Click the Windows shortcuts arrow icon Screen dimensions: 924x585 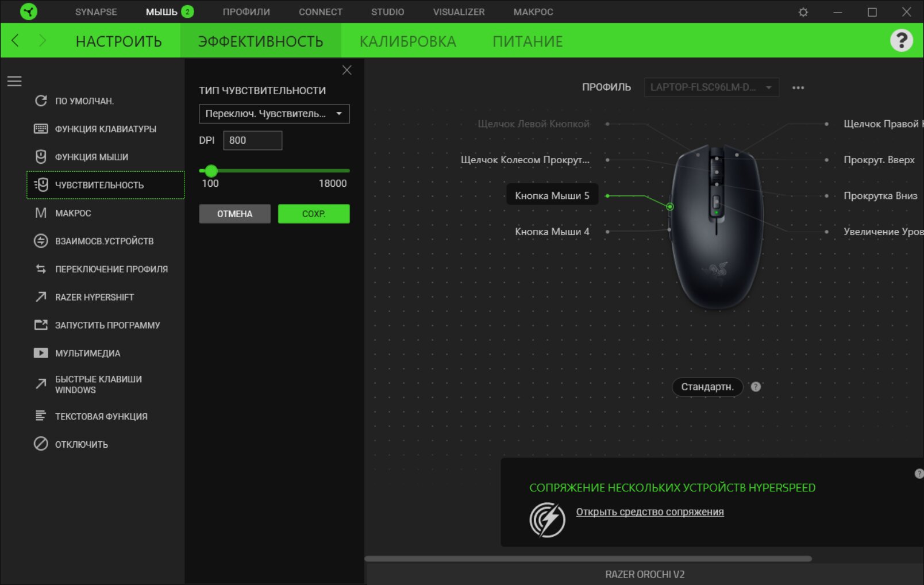tap(41, 384)
